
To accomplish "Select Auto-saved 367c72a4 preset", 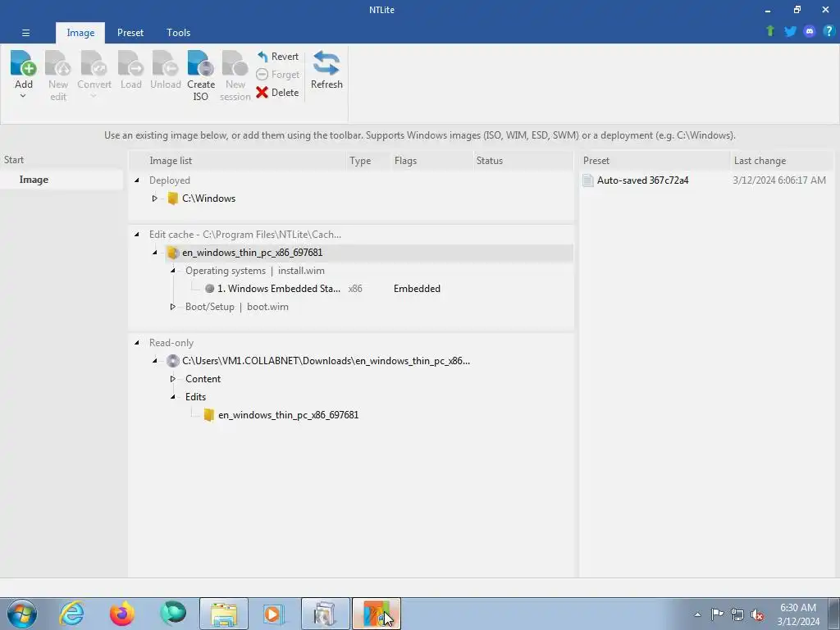I will [x=642, y=180].
